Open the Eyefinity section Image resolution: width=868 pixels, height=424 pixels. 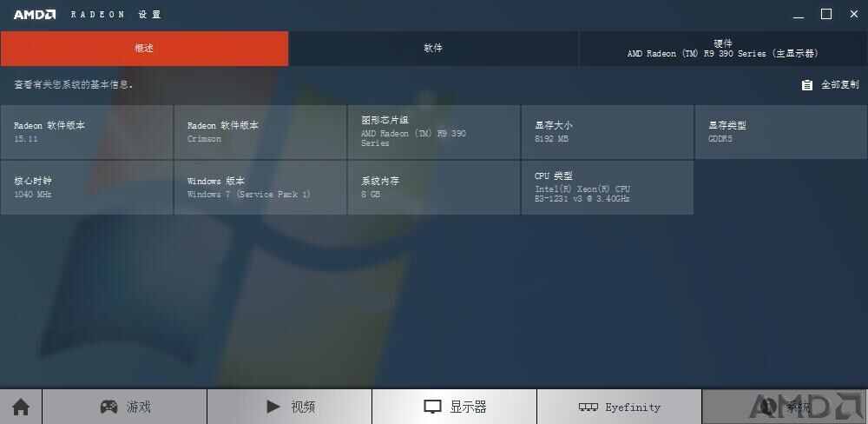point(619,407)
